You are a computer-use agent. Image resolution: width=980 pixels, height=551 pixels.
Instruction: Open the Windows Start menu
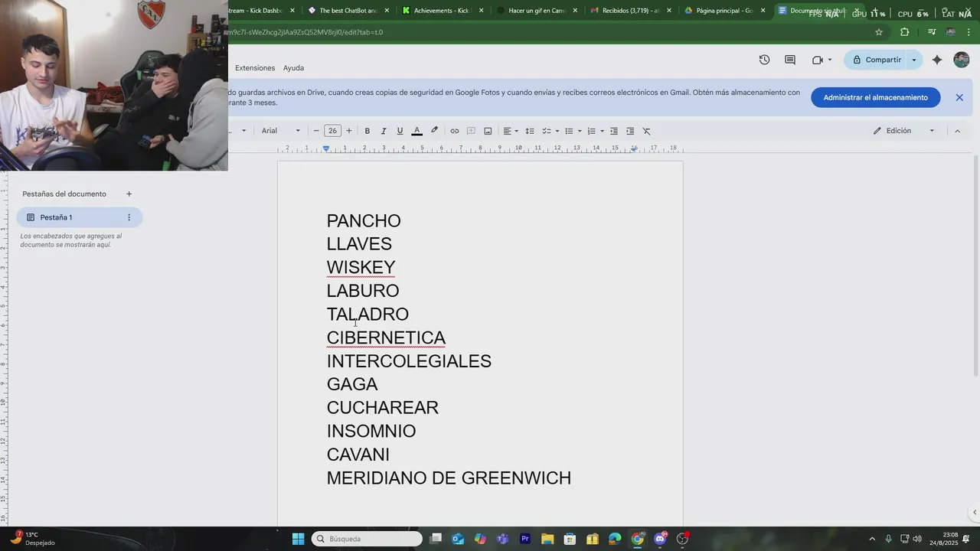[x=298, y=539]
